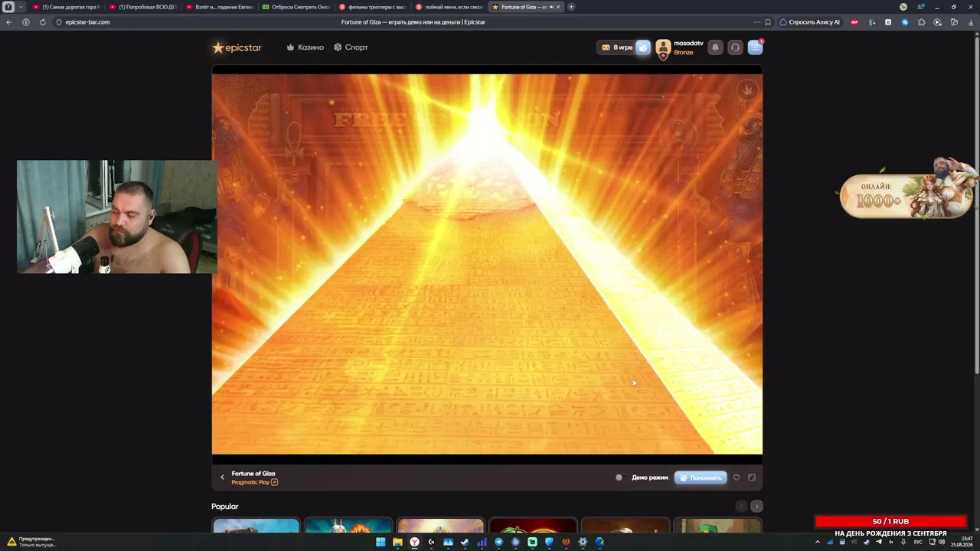
Task: Click the epicstar-bar.com address field
Action: click(87, 22)
